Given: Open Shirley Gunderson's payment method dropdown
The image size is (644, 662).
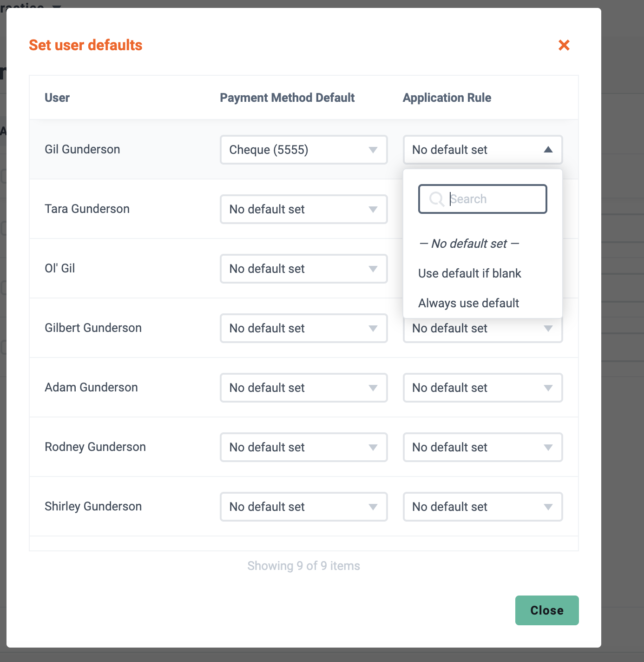Looking at the screenshot, I should 303,507.
